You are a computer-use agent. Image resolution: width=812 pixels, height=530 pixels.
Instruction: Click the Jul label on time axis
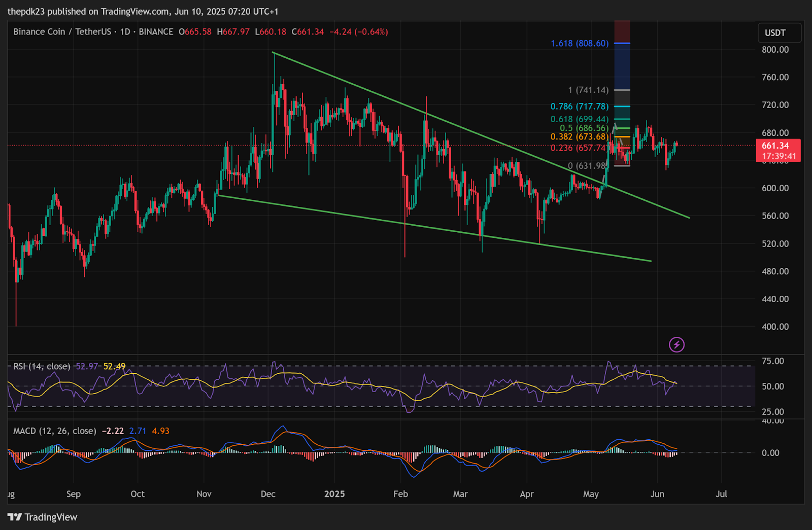(721, 494)
